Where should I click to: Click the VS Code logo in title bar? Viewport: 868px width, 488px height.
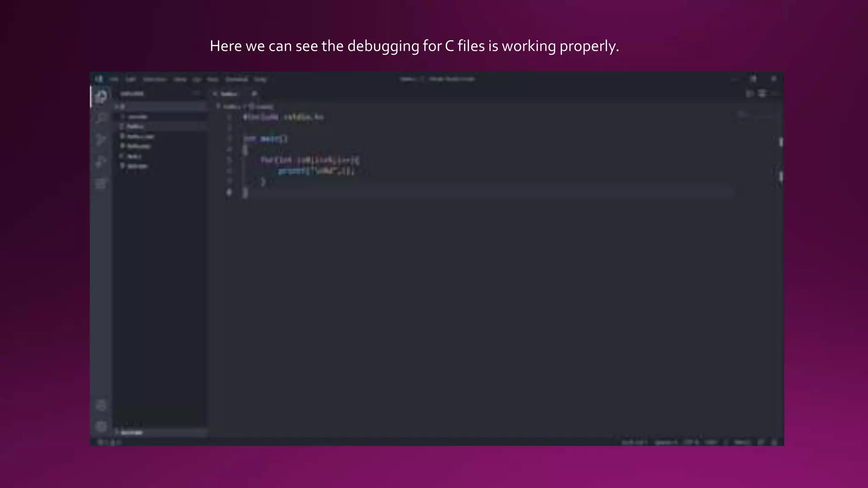[99, 79]
